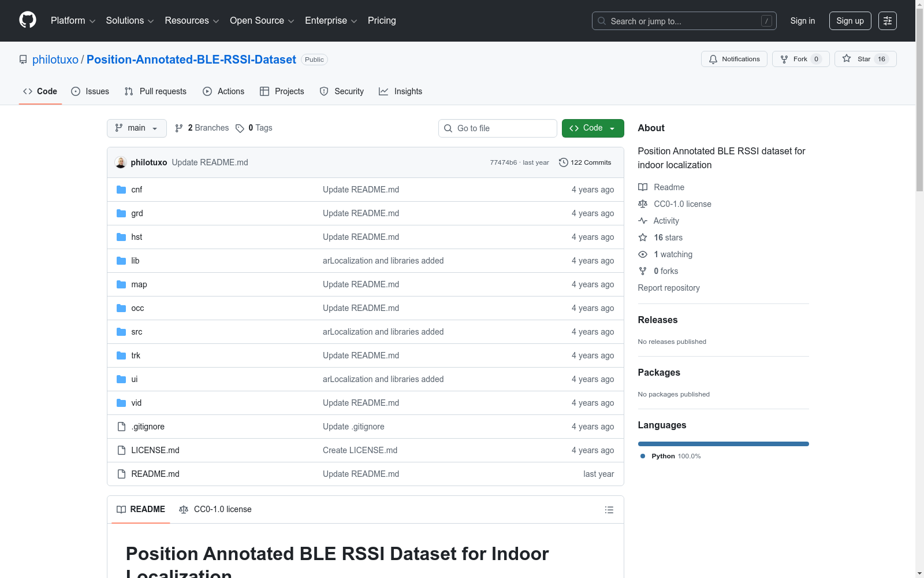Screen dimensions: 924x578
Task: Open the Security tab
Action: point(342,91)
